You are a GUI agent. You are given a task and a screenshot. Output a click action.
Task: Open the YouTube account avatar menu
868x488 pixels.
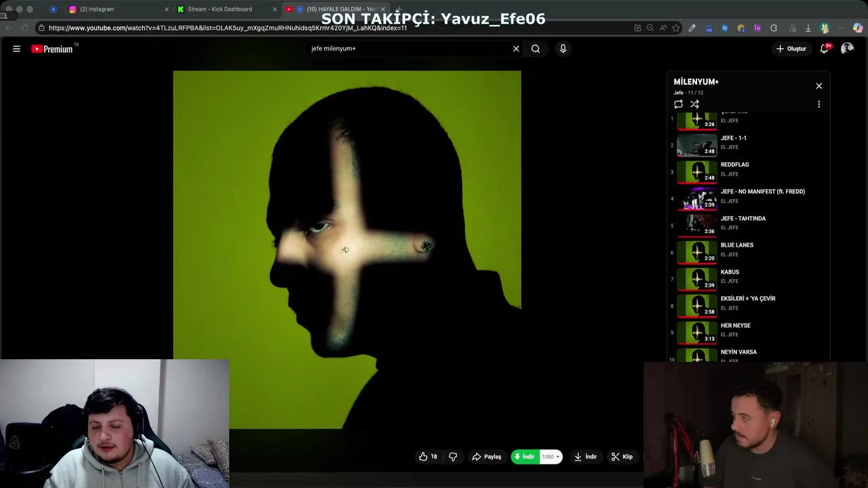[x=847, y=49]
